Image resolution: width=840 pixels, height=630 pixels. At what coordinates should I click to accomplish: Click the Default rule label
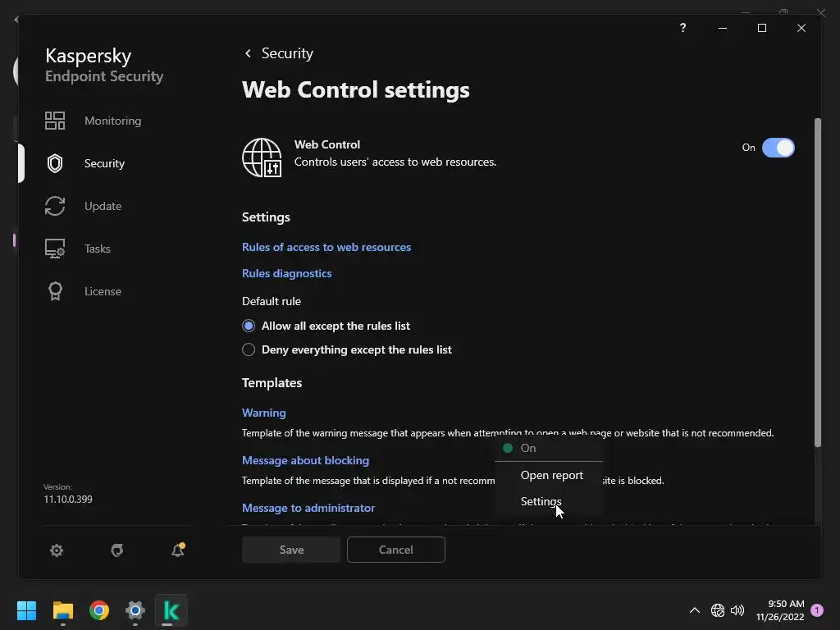(x=272, y=301)
